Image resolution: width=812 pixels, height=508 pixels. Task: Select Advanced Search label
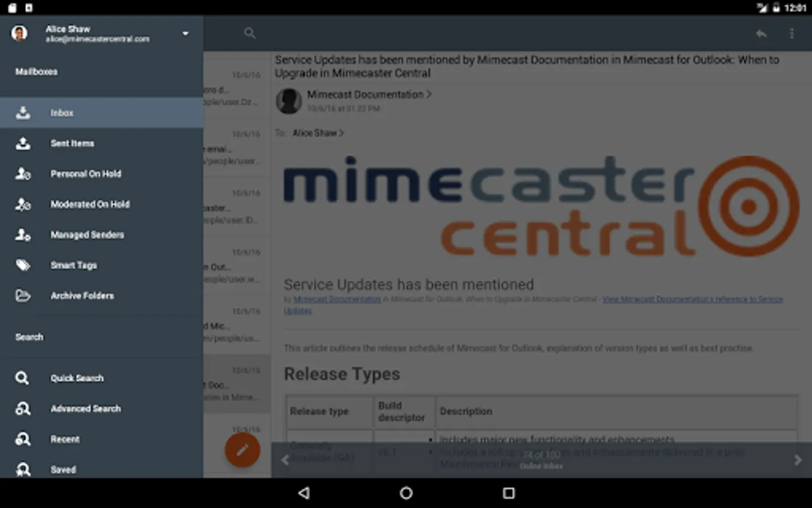(86, 409)
